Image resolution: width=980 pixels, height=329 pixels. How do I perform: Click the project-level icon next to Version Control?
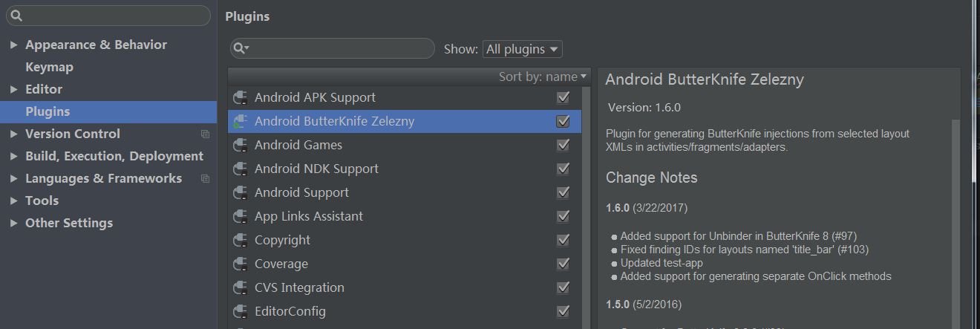206,134
